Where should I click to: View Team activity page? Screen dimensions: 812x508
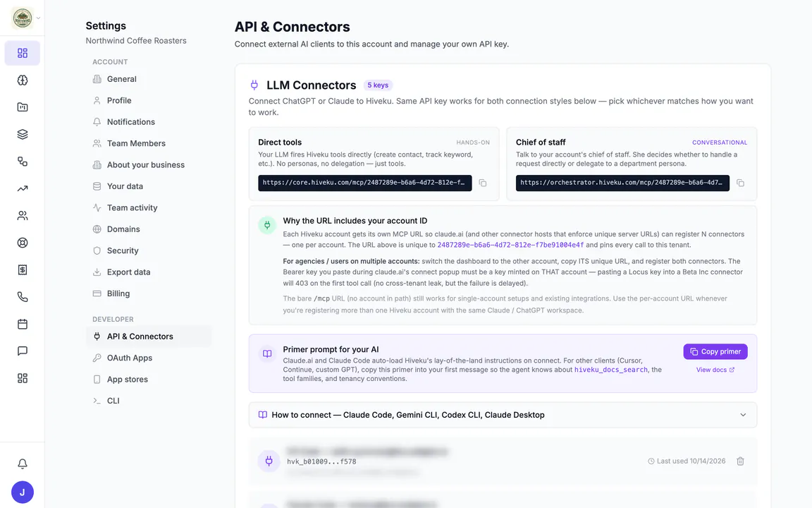[149, 207]
